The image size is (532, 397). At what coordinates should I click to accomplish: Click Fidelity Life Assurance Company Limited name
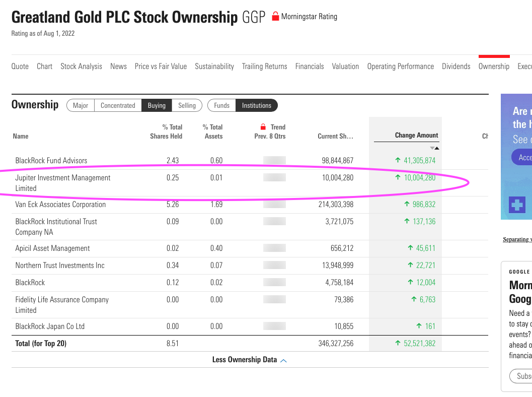[62, 305]
